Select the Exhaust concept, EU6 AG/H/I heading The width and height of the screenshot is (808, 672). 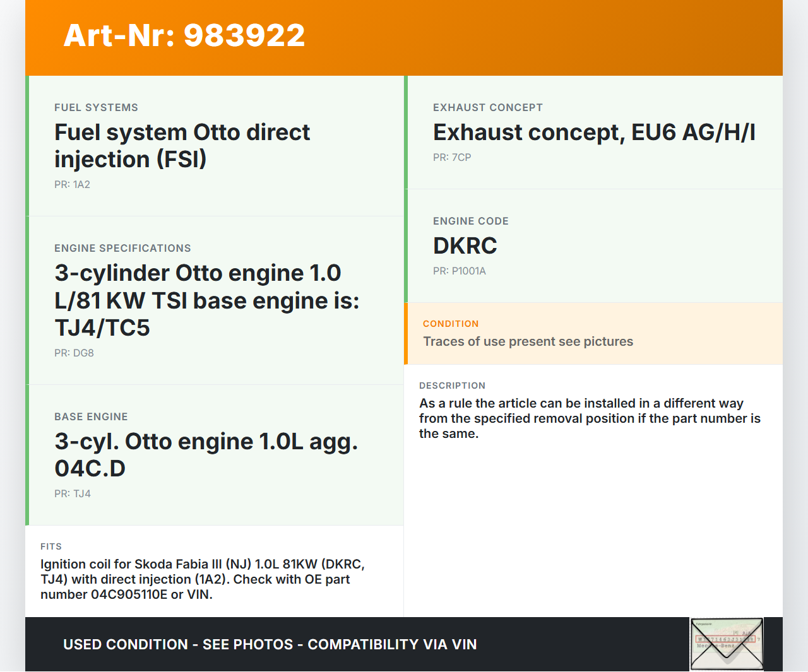pyautogui.click(x=593, y=133)
